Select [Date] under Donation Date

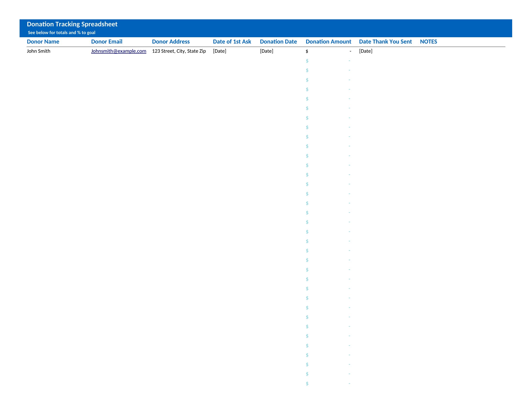[266, 51]
